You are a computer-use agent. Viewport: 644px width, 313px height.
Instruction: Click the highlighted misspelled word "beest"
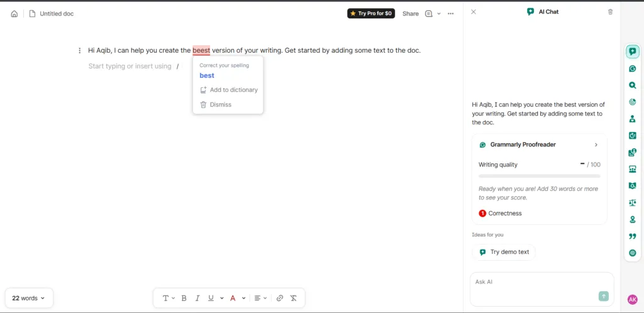click(201, 50)
